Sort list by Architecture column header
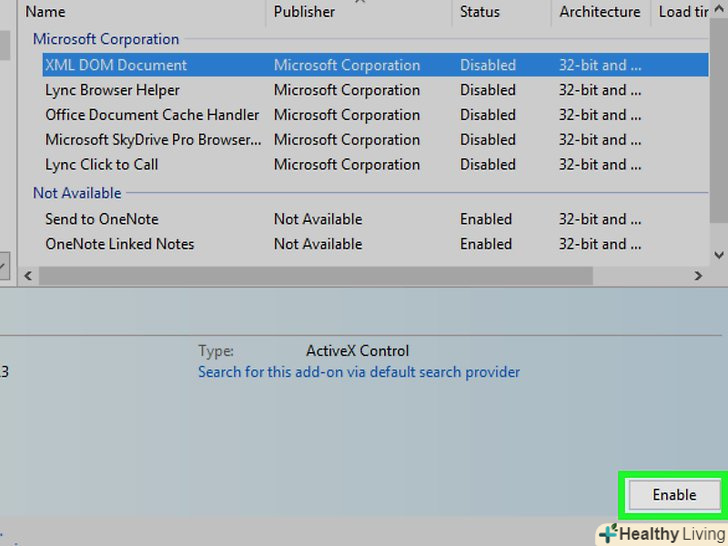 pos(599,12)
